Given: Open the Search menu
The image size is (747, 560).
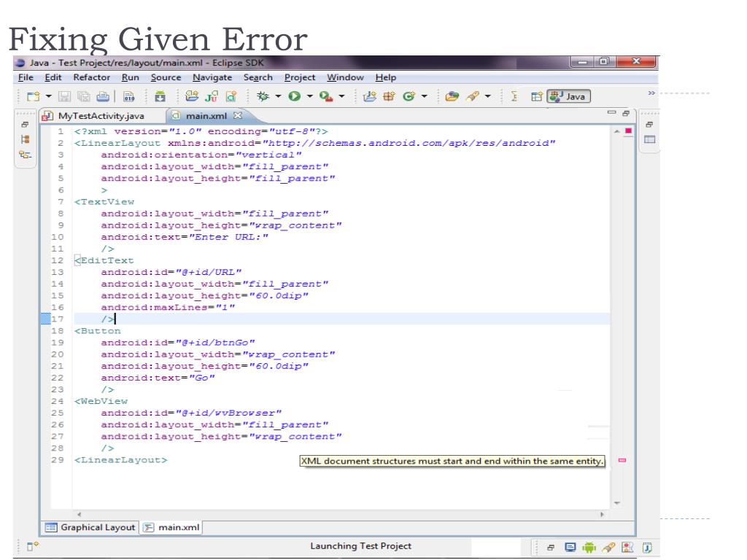Looking at the screenshot, I should tap(258, 77).
